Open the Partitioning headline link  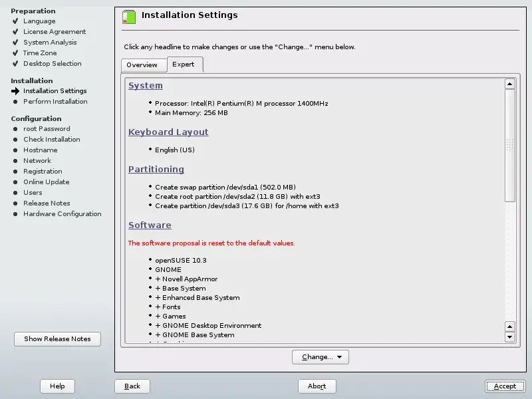[x=156, y=170]
